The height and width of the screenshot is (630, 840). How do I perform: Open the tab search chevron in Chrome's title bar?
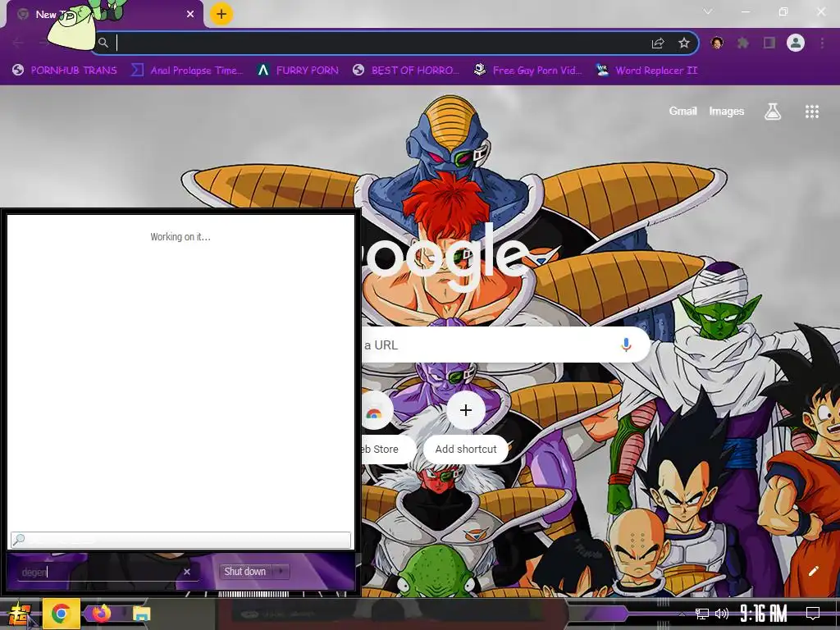click(x=708, y=11)
